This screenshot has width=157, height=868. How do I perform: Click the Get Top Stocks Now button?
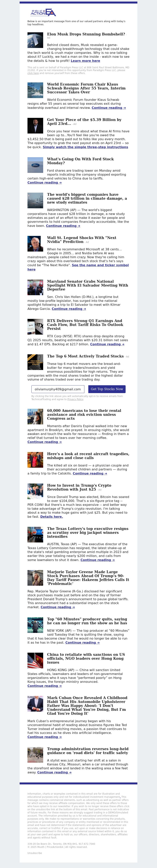click(x=107, y=389)
